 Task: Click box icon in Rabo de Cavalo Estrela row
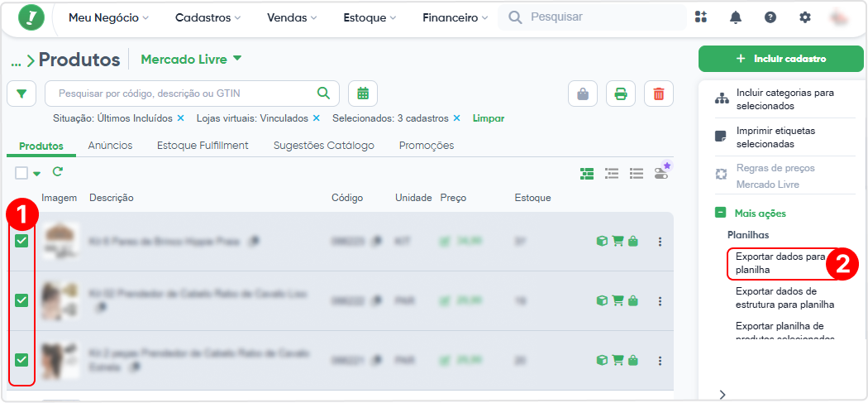point(602,361)
